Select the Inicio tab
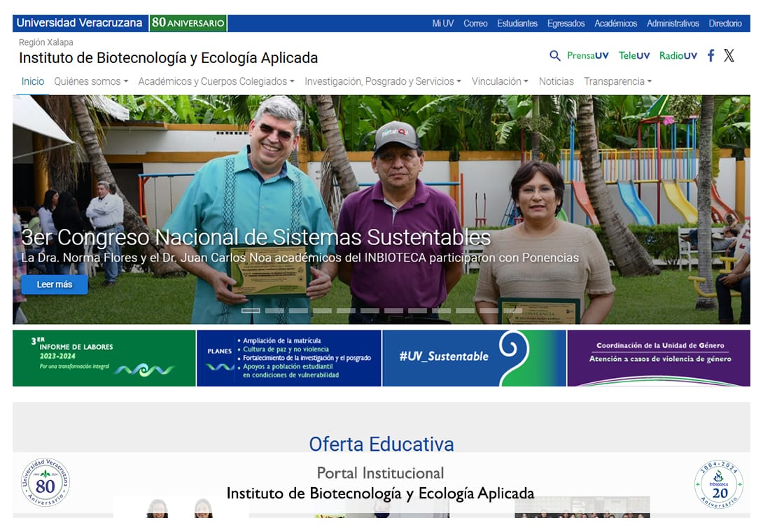This screenshot has width=763, height=532. tap(33, 81)
